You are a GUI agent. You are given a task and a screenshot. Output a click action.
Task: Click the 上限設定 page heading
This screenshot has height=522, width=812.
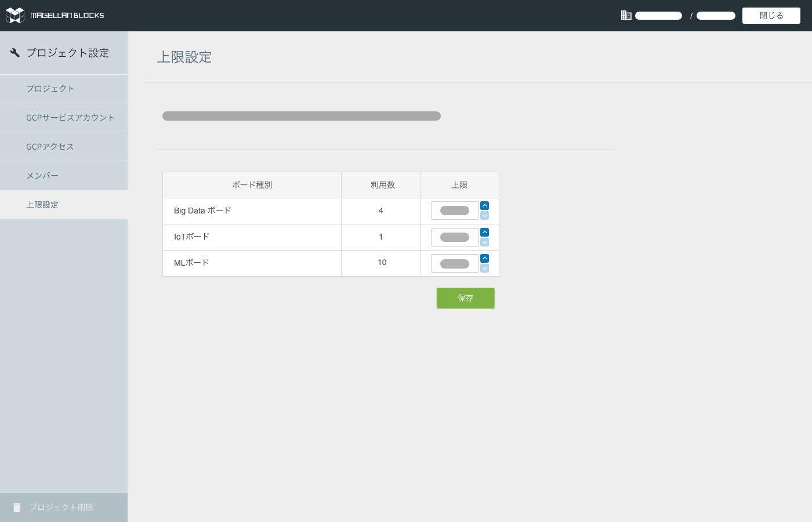point(184,57)
